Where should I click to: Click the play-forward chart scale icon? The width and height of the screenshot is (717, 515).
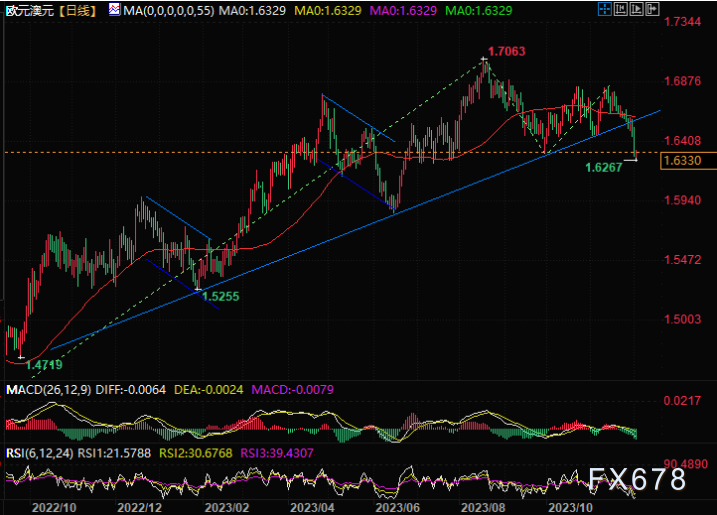tap(637, 9)
